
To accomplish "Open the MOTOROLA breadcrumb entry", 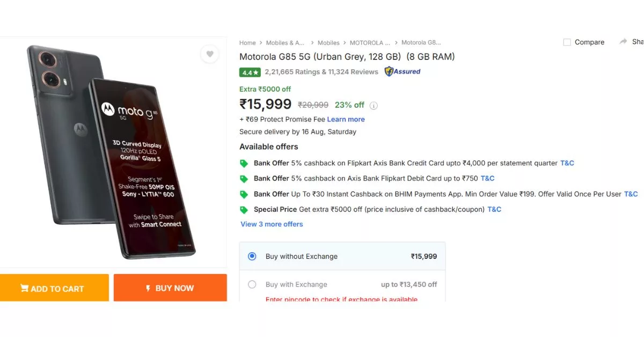I will [x=370, y=42].
